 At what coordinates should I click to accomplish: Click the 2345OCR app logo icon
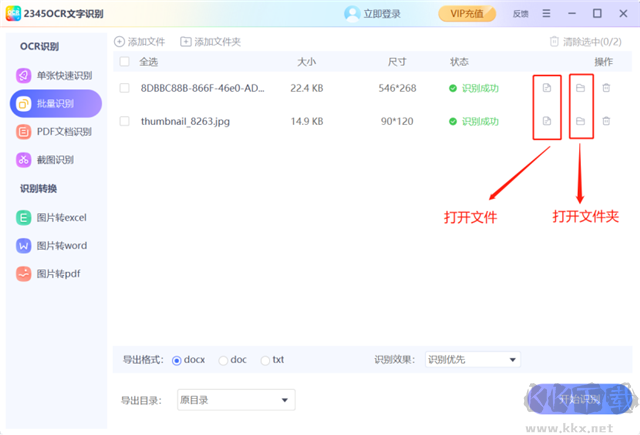click(13, 13)
